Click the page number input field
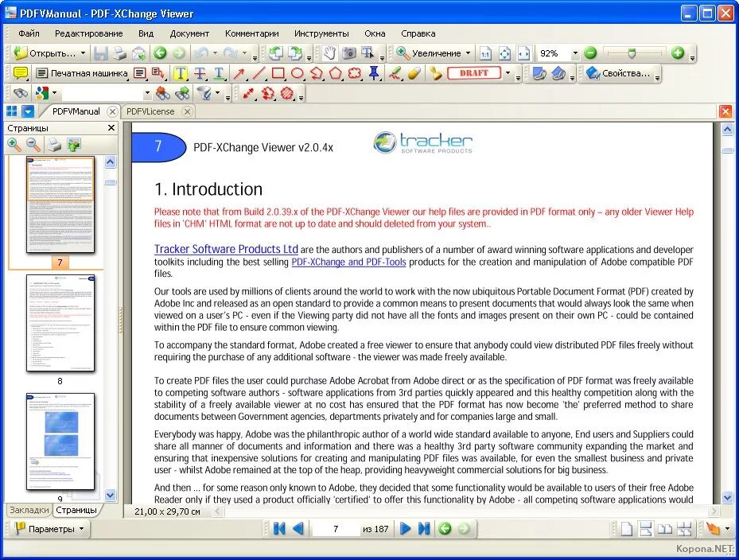 (x=336, y=529)
